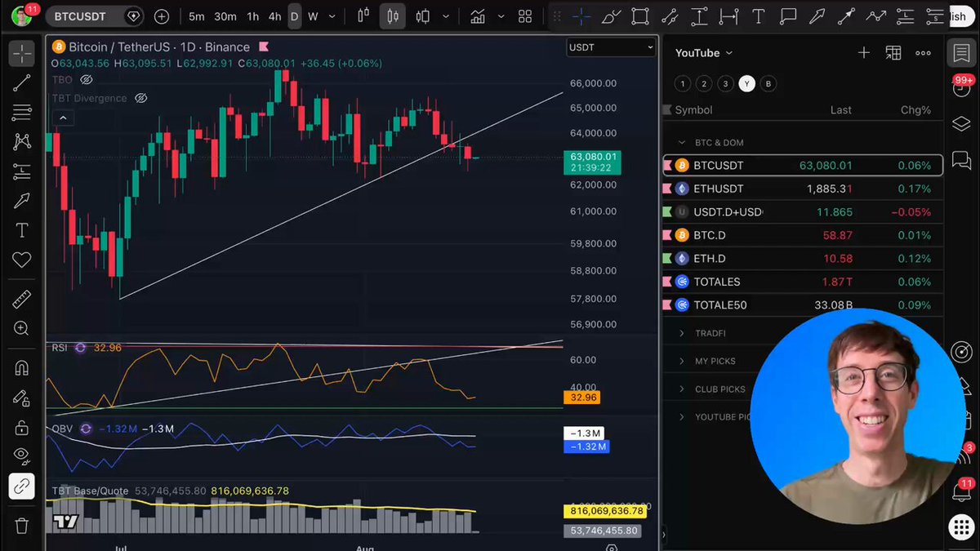Image resolution: width=980 pixels, height=551 pixels.
Task: Open the layout setup four-squares icon
Action: click(525, 16)
